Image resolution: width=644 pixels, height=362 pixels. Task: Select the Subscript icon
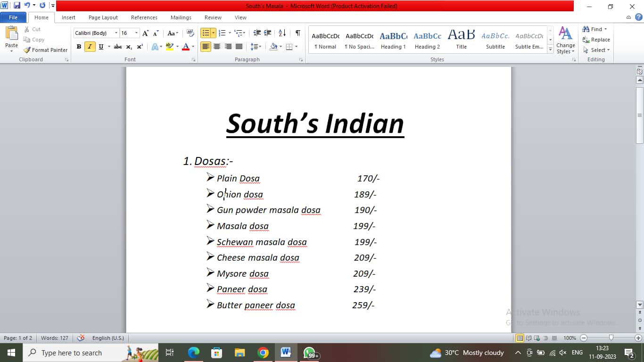[x=129, y=47]
